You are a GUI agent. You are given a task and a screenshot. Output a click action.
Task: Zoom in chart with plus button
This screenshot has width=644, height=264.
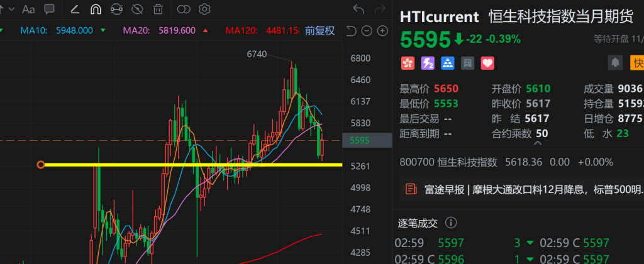tap(381, 31)
